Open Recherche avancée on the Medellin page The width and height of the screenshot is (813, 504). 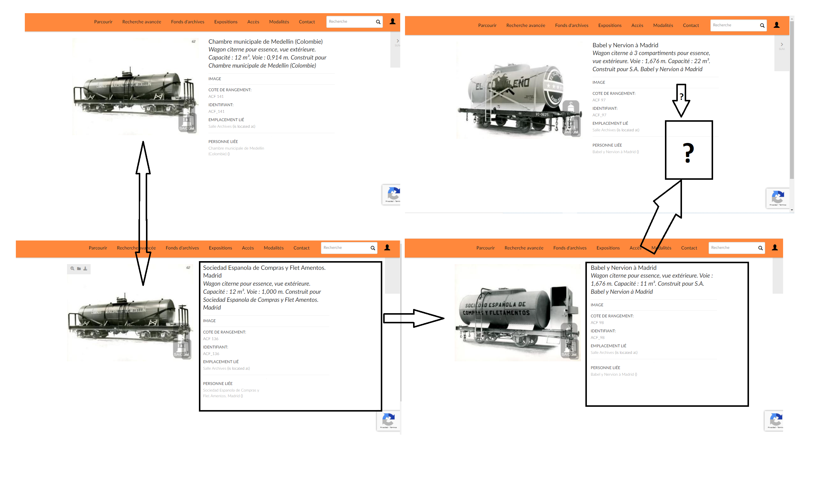[142, 22]
